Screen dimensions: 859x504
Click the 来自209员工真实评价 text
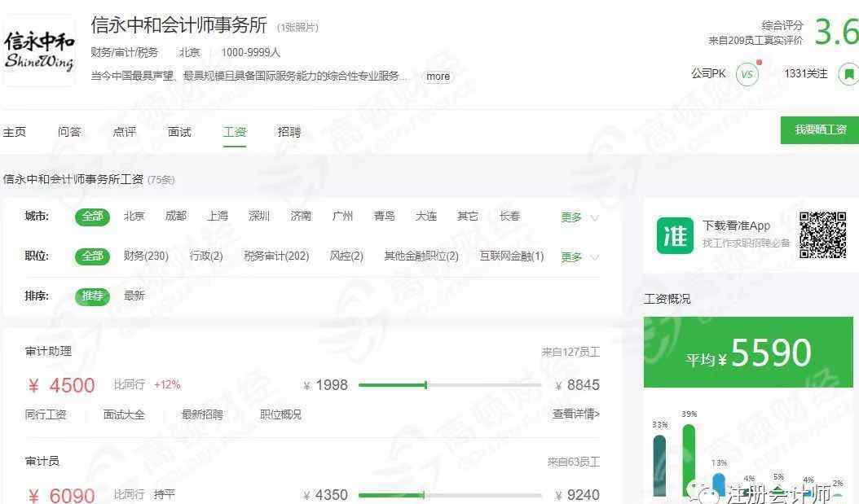click(x=755, y=41)
